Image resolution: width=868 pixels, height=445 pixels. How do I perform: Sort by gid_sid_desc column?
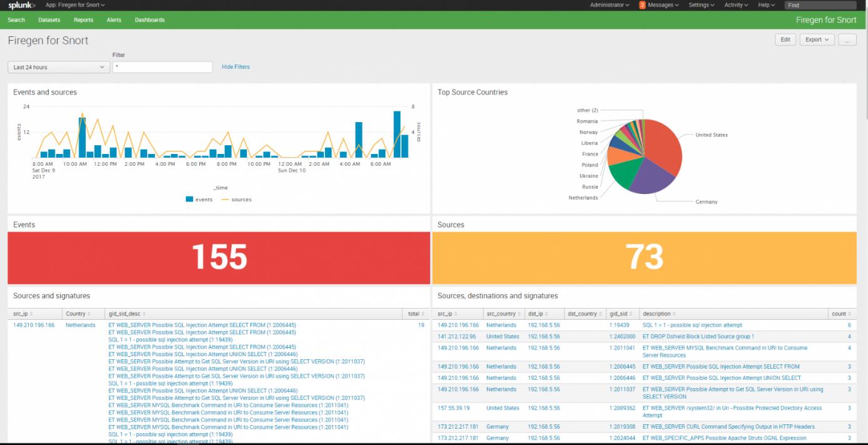(x=127, y=314)
